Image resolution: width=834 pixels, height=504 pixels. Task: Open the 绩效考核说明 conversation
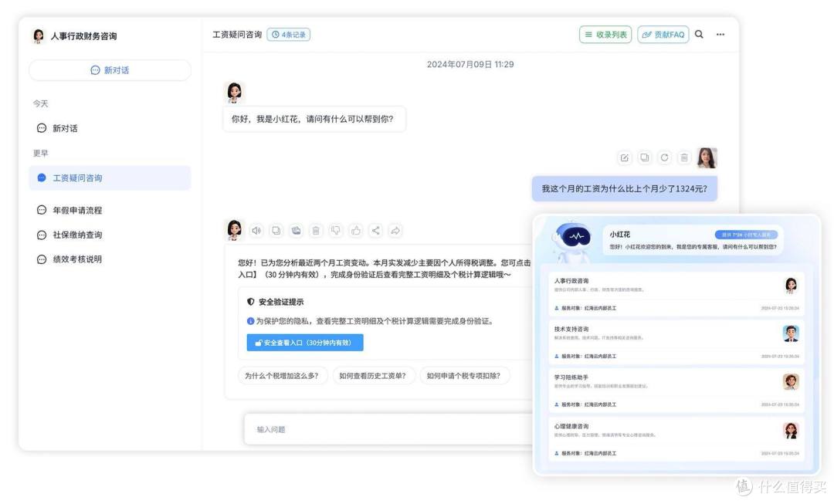tap(110, 259)
